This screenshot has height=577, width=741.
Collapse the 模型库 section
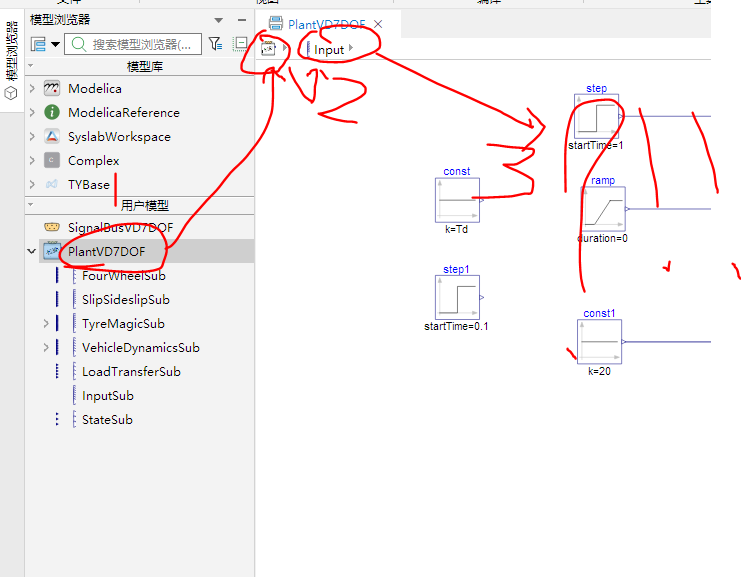click(x=31, y=65)
